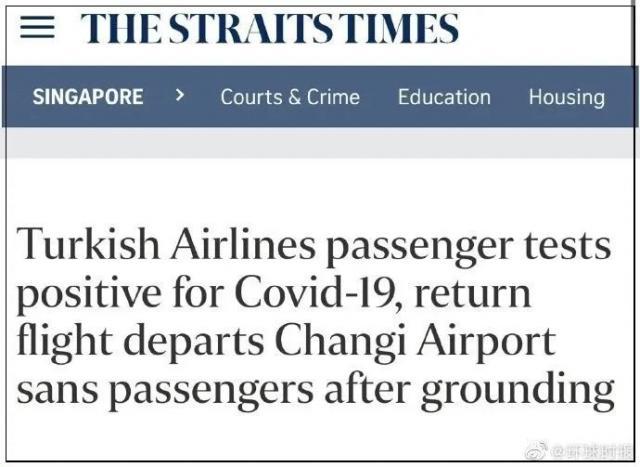
Task: Open the Singapore section heading
Action: coord(88,97)
